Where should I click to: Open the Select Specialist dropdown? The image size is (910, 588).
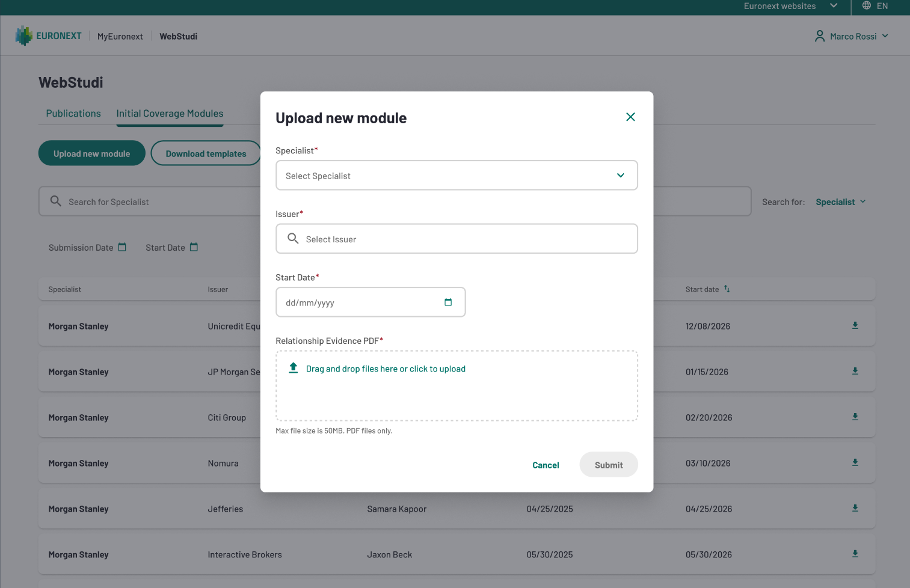coord(457,175)
